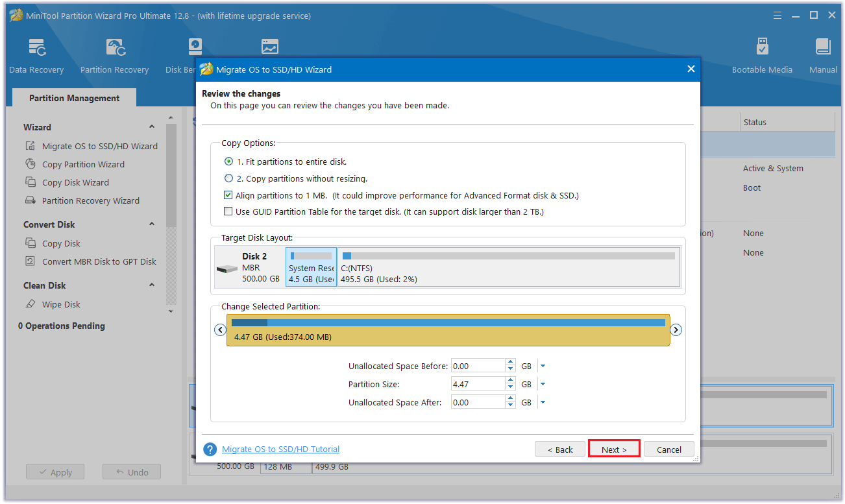Click right arrow beside partition bar
845x504 pixels.
click(676, 330)
